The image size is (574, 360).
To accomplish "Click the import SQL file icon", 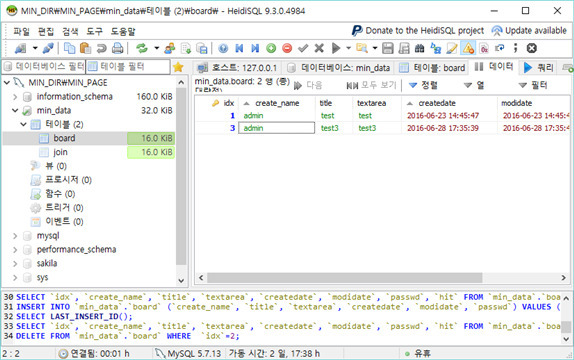I will click(186, 48).
